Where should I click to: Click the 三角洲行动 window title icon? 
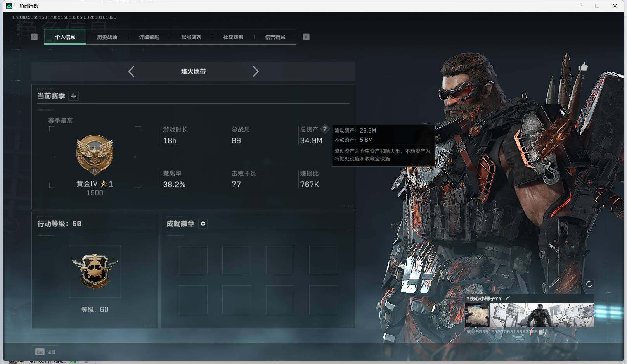point(9,6)
